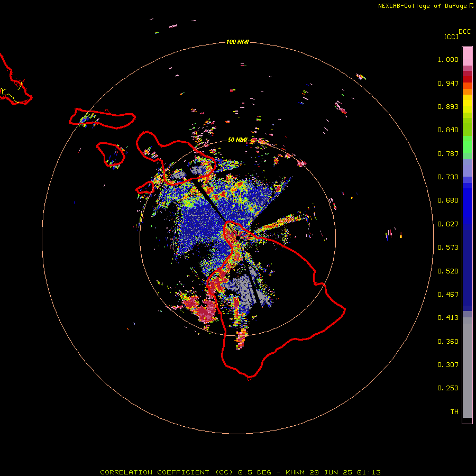The height and width of the screenshot is (476, 476).
Task: Click the 0.307 value on the color scale
Action: (x=448, y=365)
